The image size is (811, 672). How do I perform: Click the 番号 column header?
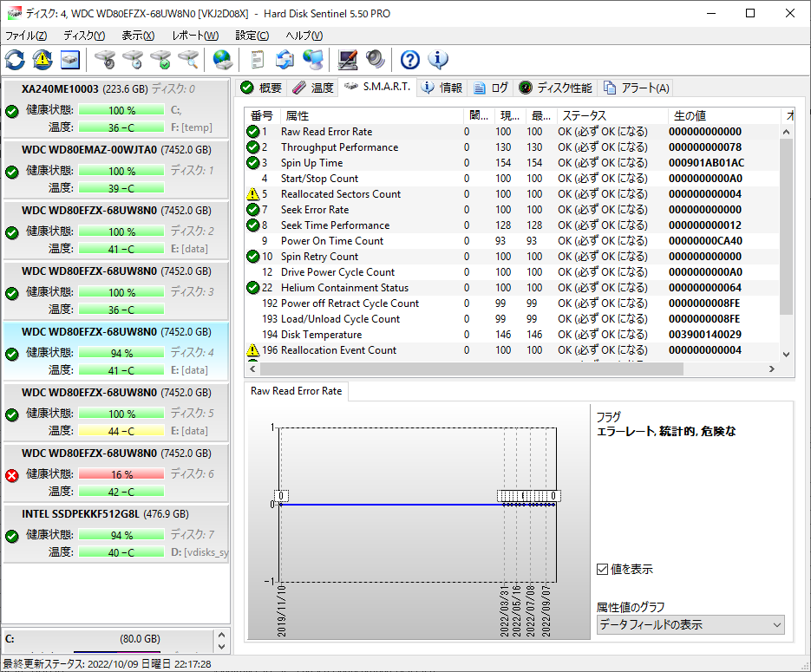point(262,116)
